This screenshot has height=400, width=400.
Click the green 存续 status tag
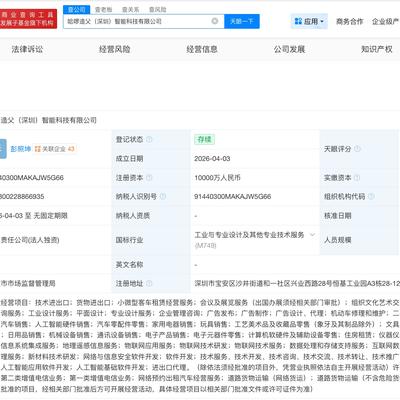[x=205, y=139]
